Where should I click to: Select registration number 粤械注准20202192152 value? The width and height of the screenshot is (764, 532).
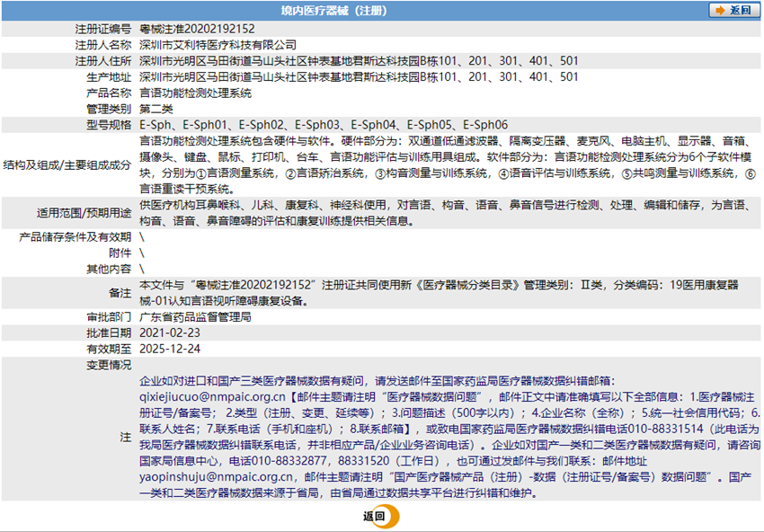(197, 29)
